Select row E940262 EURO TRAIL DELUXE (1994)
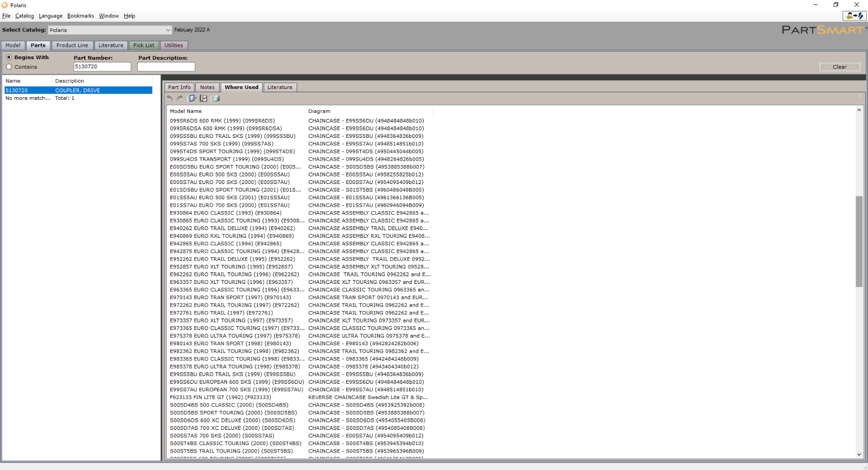The width and height of the screenshot is (868, 470). 233,228
